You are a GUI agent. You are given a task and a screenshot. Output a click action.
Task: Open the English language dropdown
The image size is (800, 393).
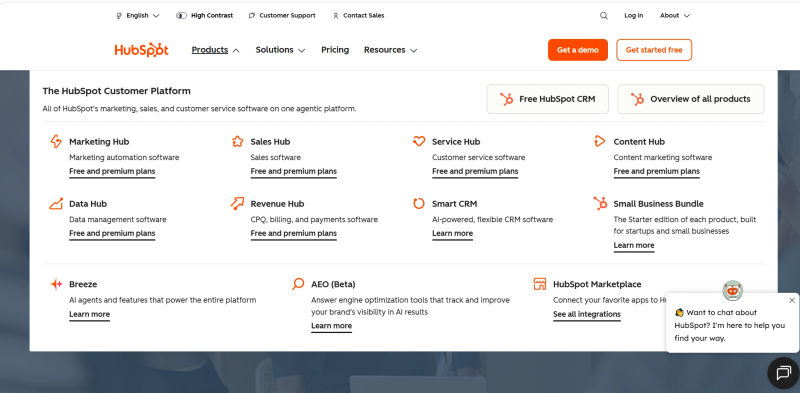[138, 16]
